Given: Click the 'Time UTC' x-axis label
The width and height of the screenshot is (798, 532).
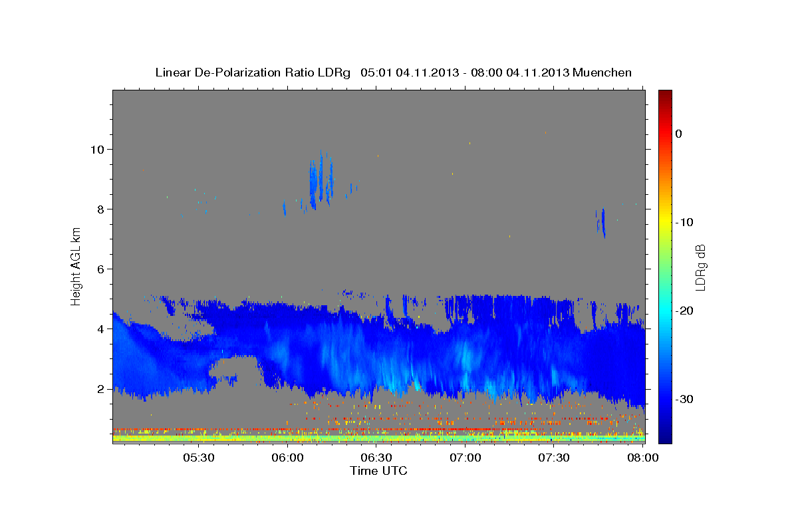Looking at the screenshot, I should pos(378,471).
